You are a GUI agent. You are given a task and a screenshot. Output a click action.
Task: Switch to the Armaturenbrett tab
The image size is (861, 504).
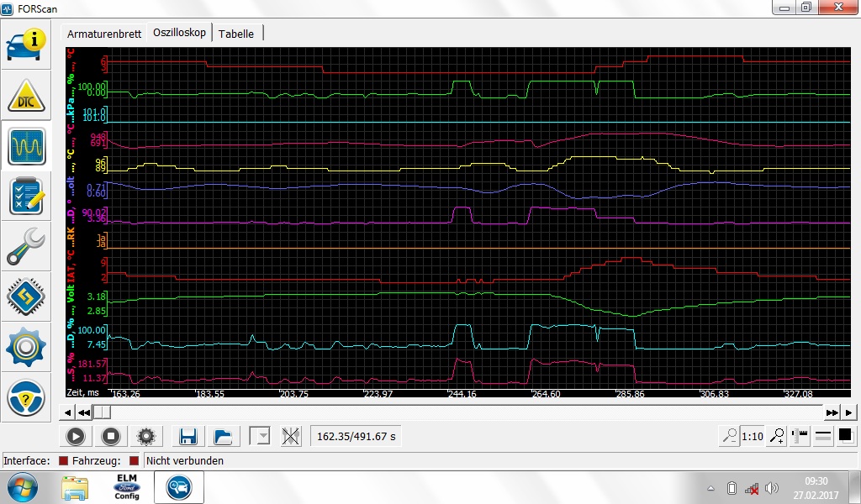point(104,34)
